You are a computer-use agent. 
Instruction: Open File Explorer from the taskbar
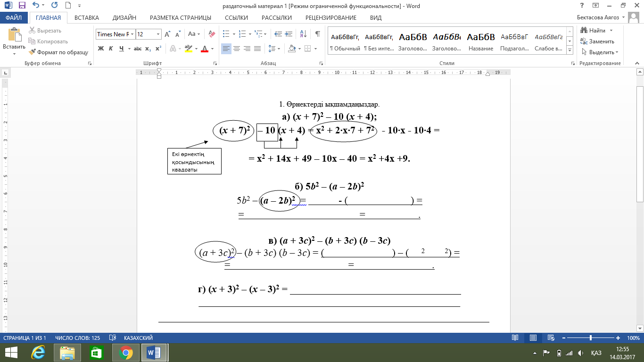(x=67, y=353)
